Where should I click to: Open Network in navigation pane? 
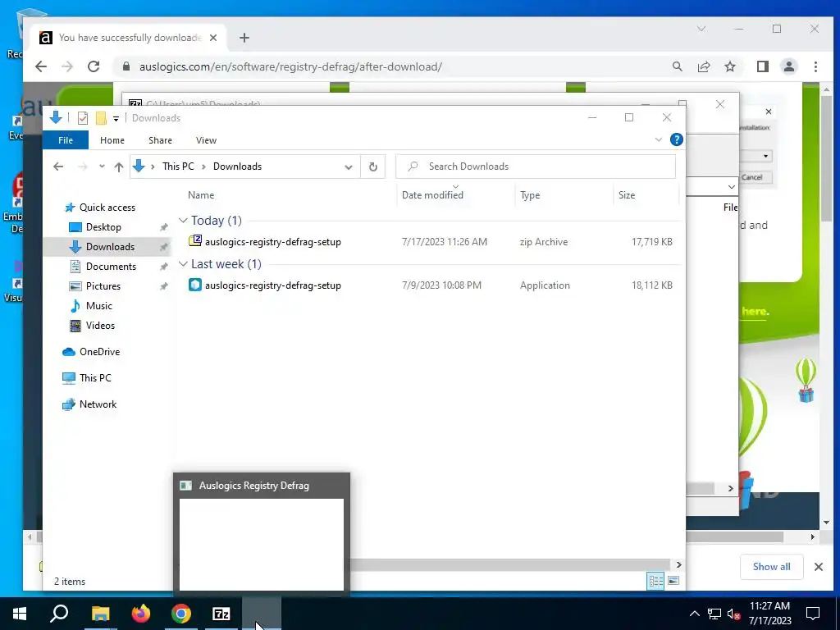pos(98,404)
